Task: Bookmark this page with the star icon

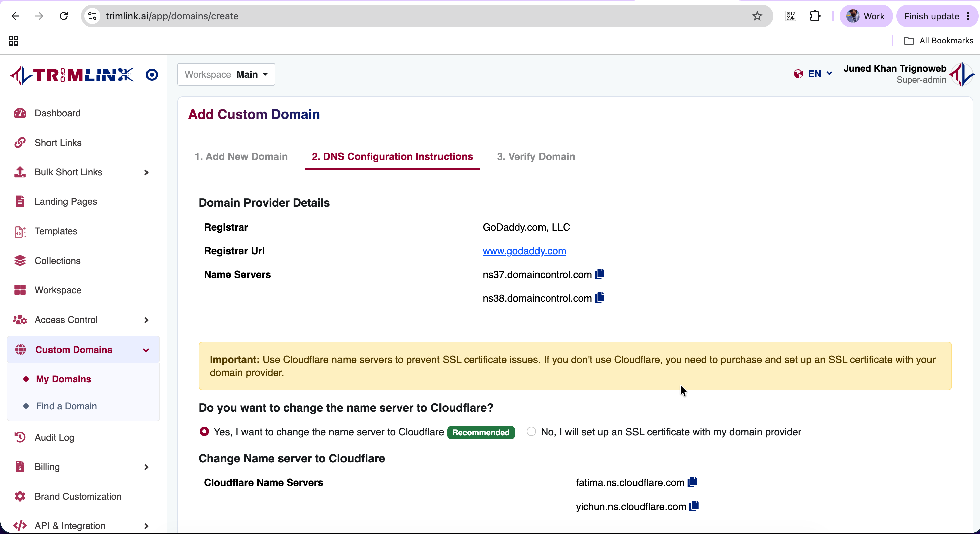Action: [757, 16]
